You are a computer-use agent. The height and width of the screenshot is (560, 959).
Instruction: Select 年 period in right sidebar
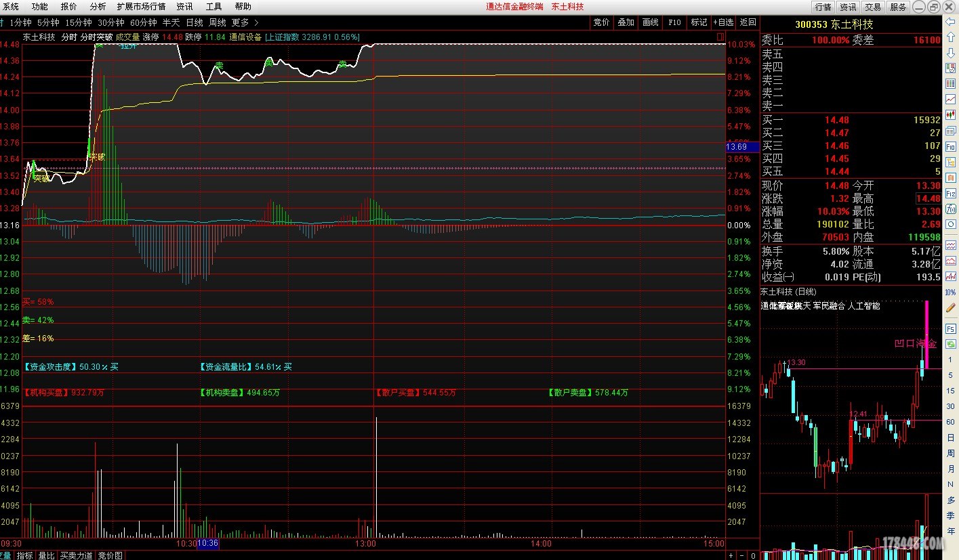coord(951,531)
